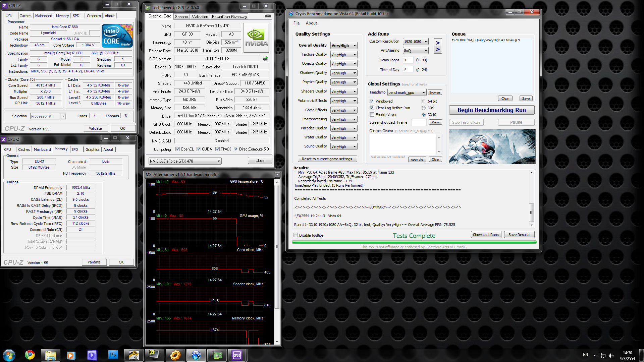Move queue item up with arrow button
This screenshot has width=644, height=362.
[x=438, y=43]
